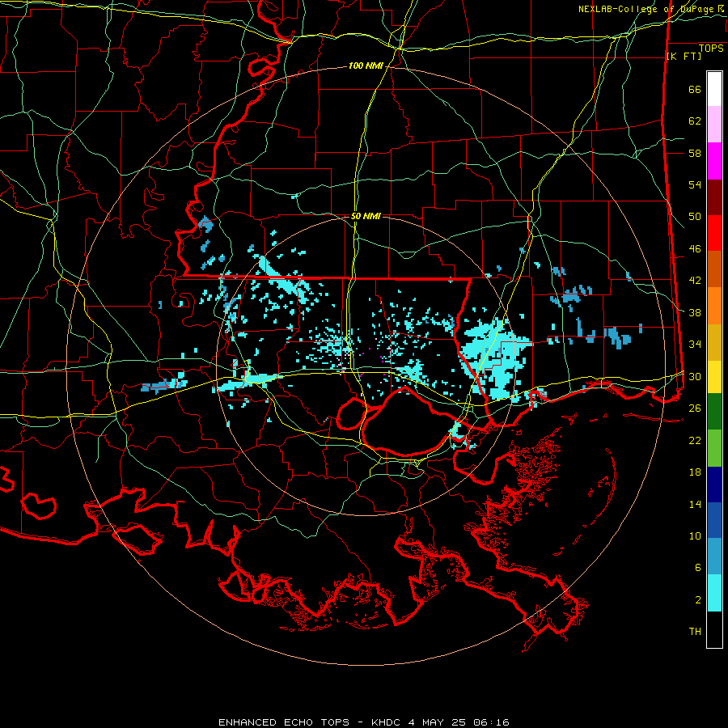Click the legend value '54'

pyautogui.click(x=695, y=185)
